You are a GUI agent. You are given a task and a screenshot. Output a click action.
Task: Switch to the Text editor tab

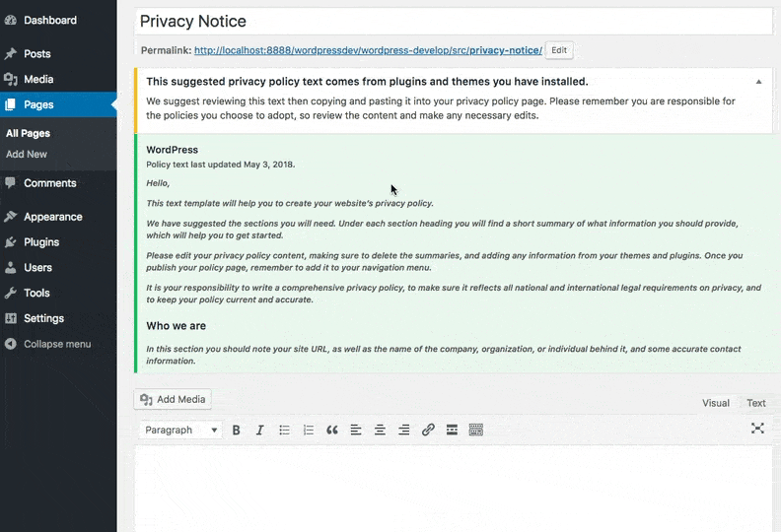click(755, 403)
